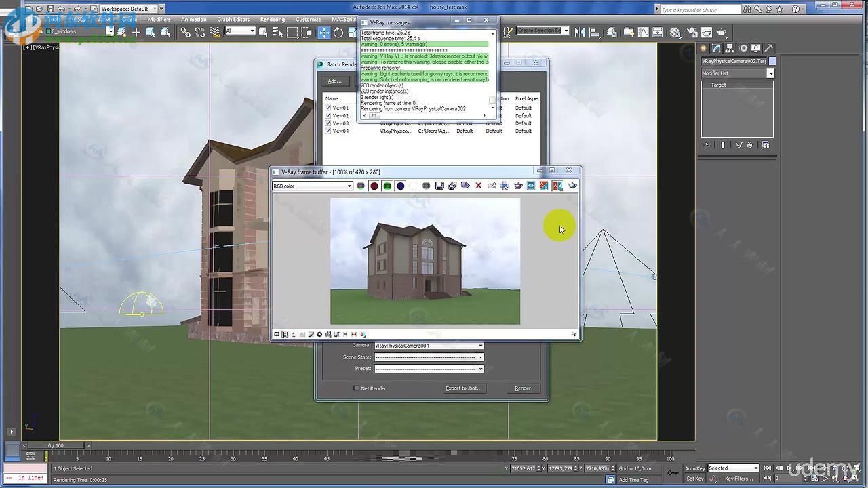Open Modify panel tab in command panel

coord(717,48)
